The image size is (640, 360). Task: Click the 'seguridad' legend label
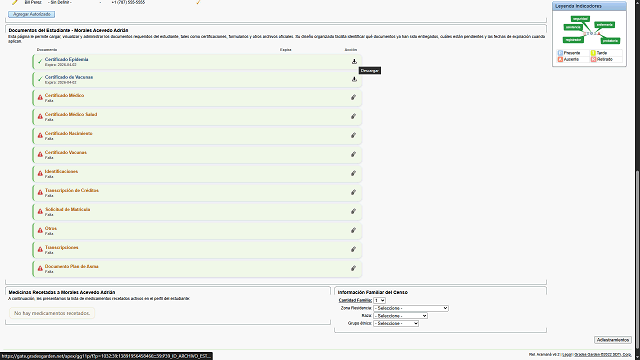580,19
